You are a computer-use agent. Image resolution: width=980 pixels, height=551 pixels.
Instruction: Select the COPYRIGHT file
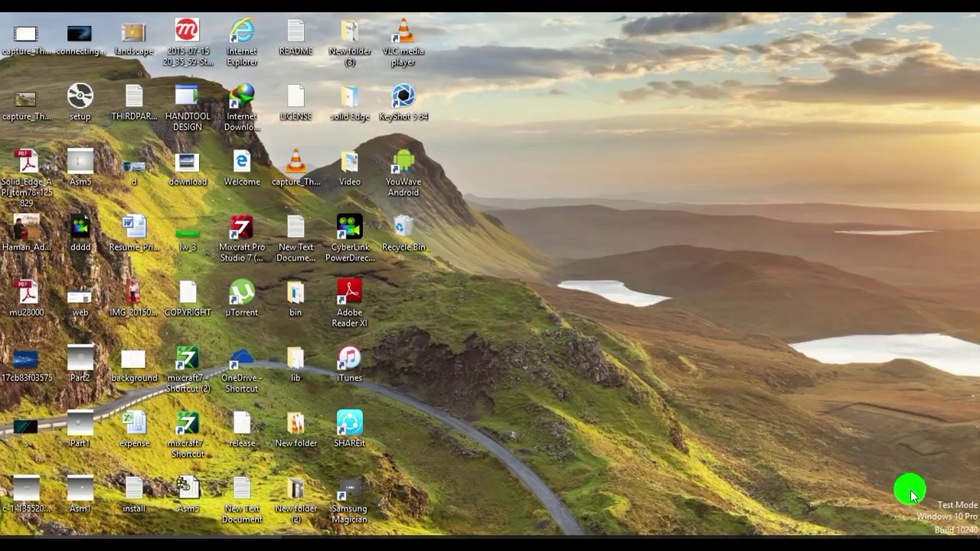coord(188,299)
